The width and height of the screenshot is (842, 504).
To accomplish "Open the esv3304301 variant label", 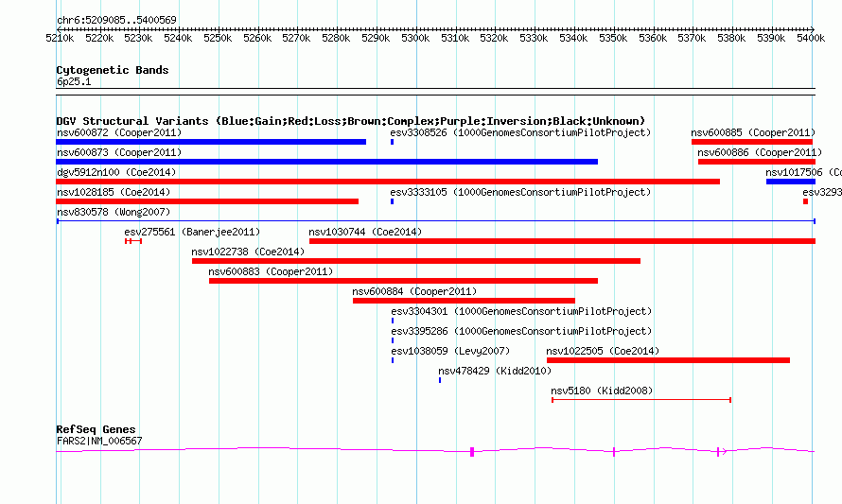I will click(521, 311).
